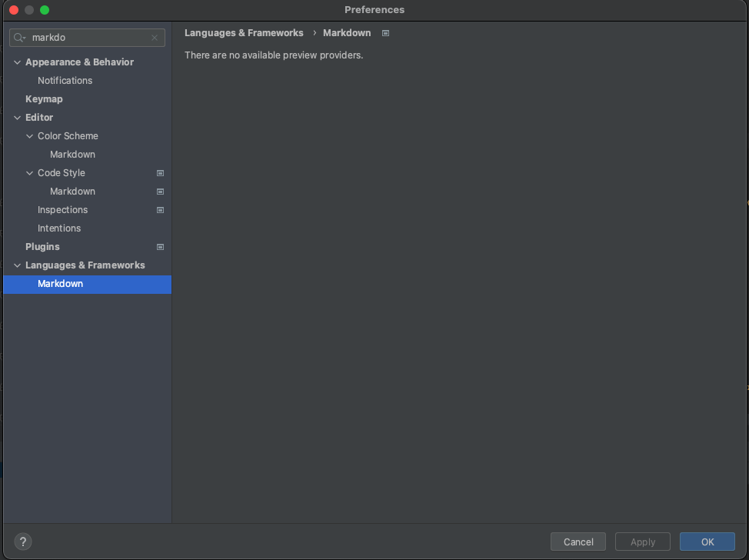The height and width of the screenshot is (560, 749).
Task: Select Notifications in the settings tree
Action: click(65, 81)
